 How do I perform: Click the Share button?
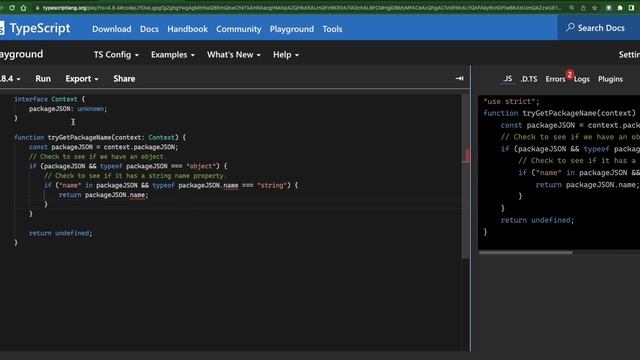pos(124,79)
